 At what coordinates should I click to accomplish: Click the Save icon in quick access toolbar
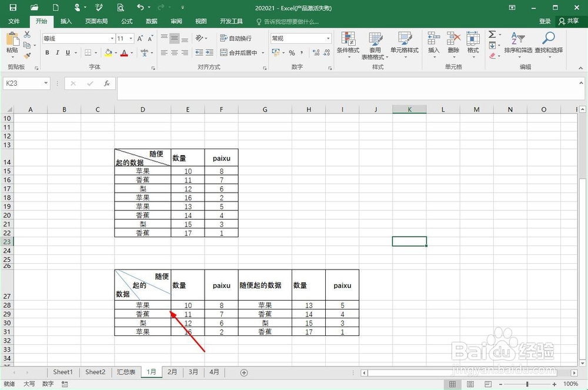(13, 7)
